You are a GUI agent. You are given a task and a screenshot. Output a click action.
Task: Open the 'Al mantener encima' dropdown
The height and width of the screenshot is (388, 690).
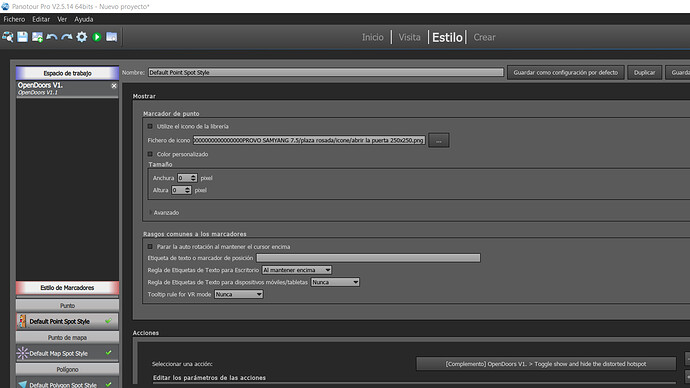(x=297, y=270)
